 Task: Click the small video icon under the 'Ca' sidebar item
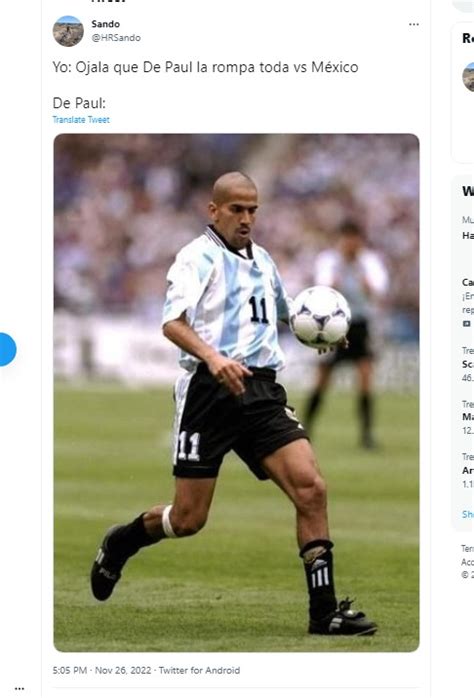pos(466,324)
